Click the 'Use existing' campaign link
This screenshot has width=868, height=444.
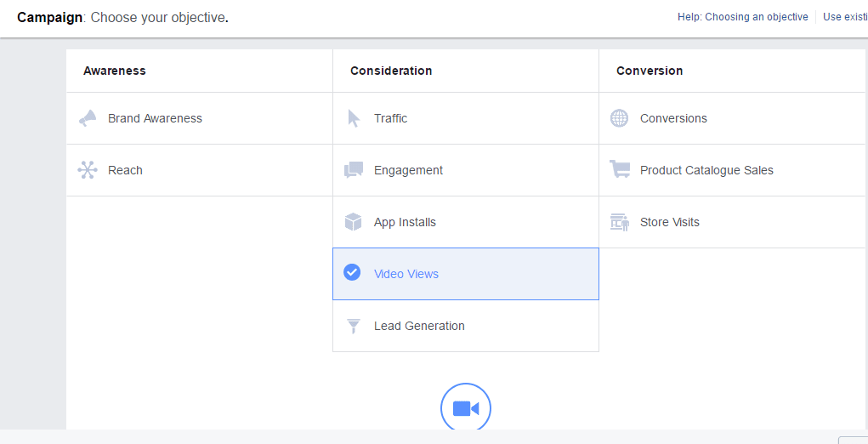844,17
